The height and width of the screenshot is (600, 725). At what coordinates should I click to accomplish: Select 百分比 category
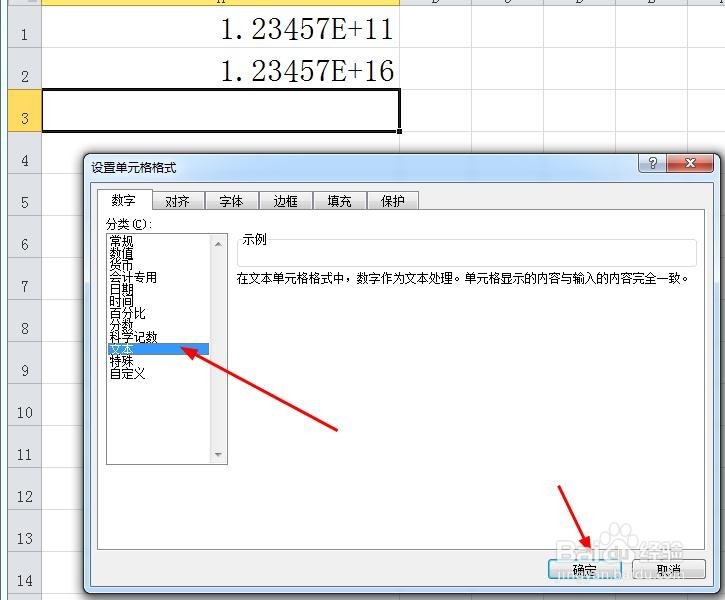point(158,313)
